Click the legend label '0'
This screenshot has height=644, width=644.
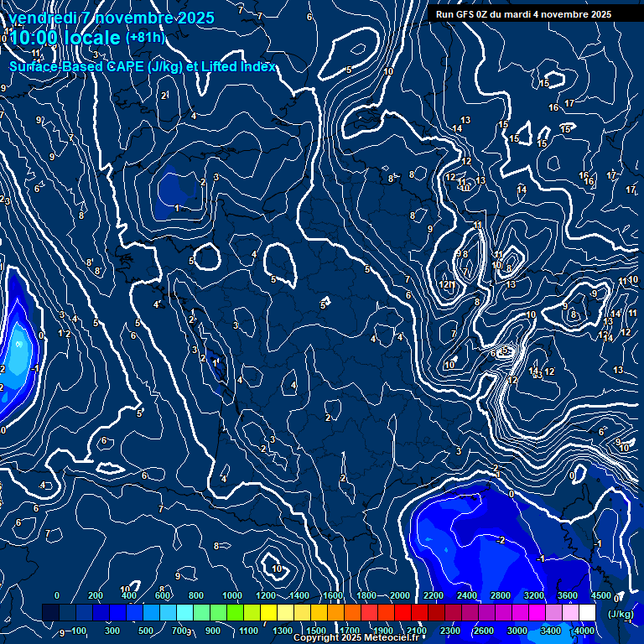[x=57, y=595]
